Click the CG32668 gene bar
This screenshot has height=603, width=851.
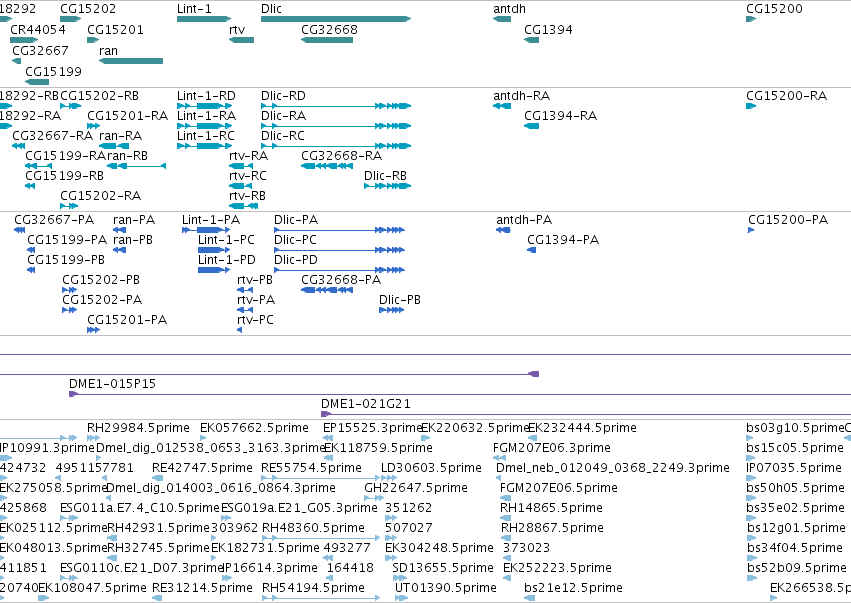pos(327,40)
